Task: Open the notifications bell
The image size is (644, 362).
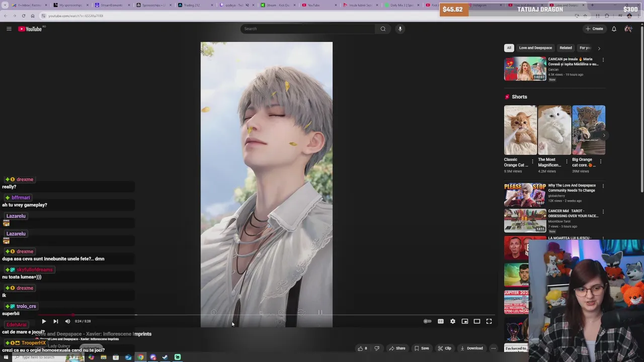Action: click(614, 29)
